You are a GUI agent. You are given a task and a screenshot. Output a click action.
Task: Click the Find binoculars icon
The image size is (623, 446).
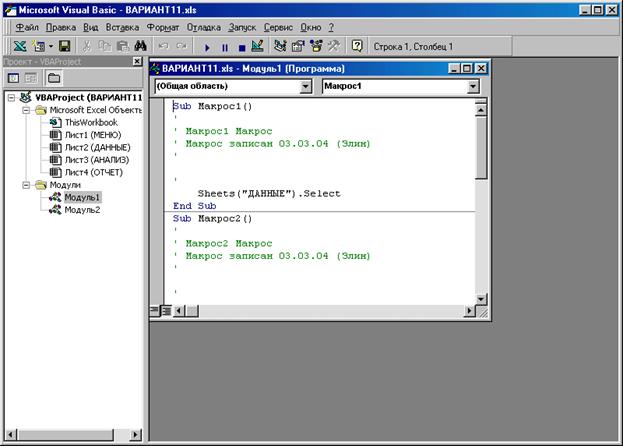[141, 47]
